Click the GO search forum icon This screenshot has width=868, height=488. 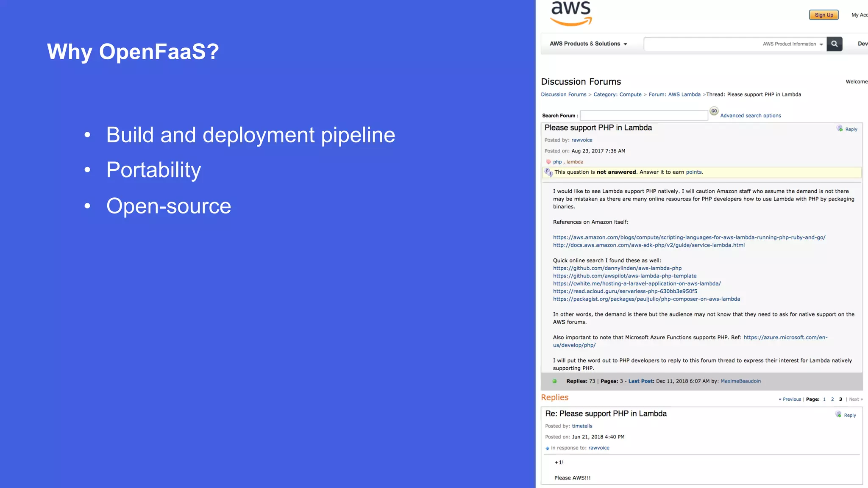(714, 111)
